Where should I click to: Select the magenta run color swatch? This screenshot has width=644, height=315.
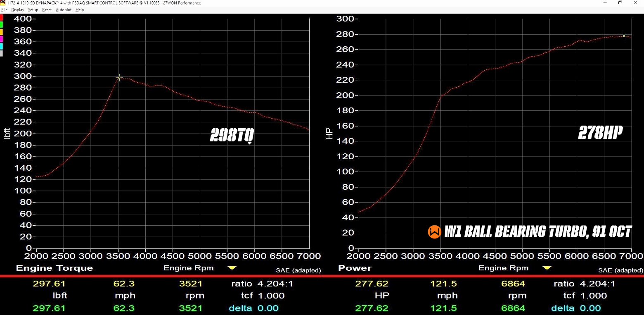tap(2, 39)
